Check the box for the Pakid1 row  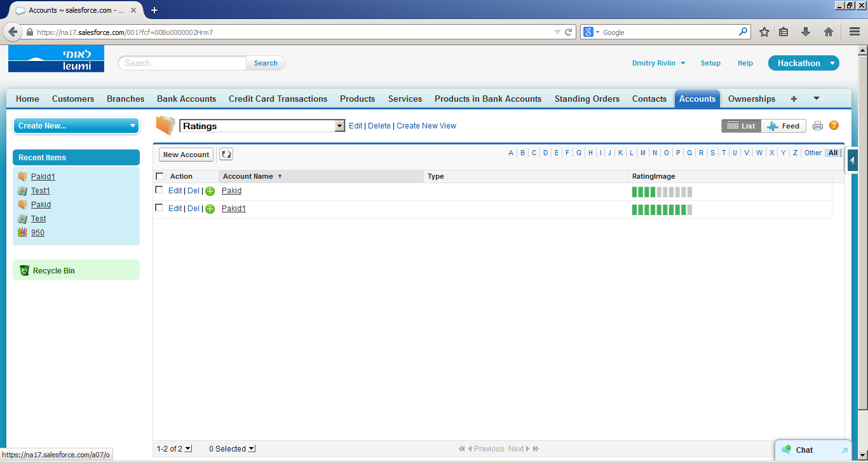click(159, 208)
